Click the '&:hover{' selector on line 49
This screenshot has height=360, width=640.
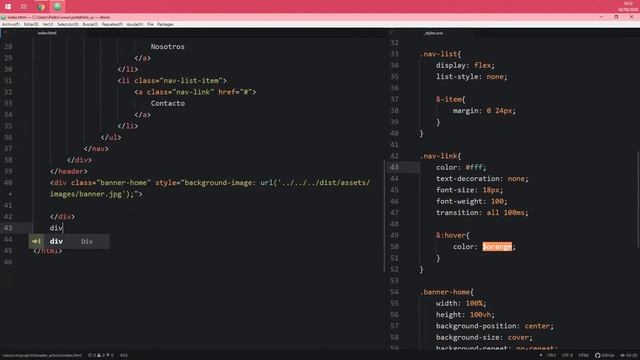tap(453, 235)
